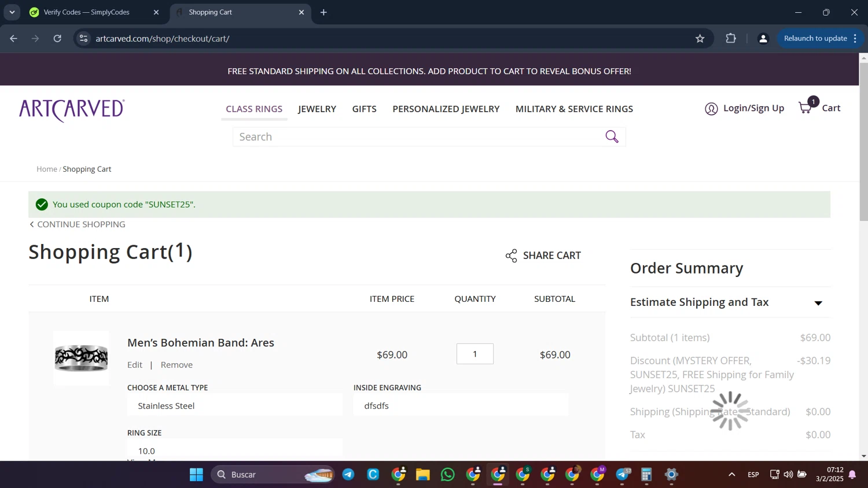Click Relaunch to update button
Viewport: 868px width, 488px height.
tap(815, 38)
